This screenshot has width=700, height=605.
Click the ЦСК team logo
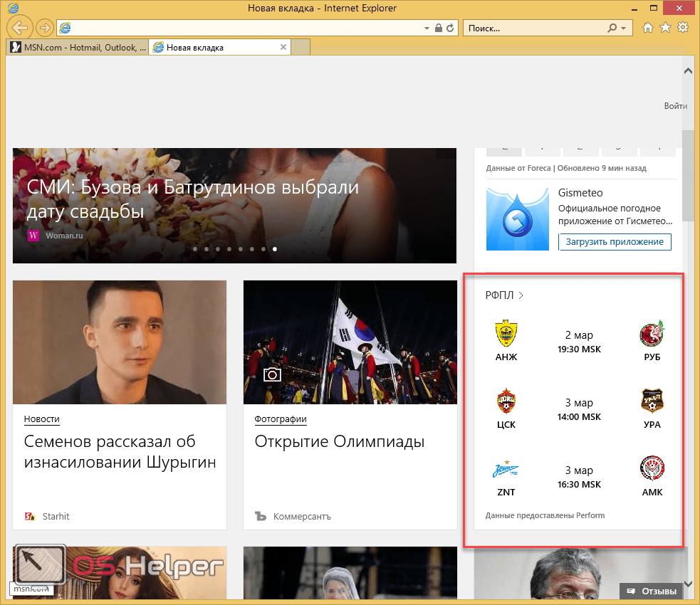506,402
